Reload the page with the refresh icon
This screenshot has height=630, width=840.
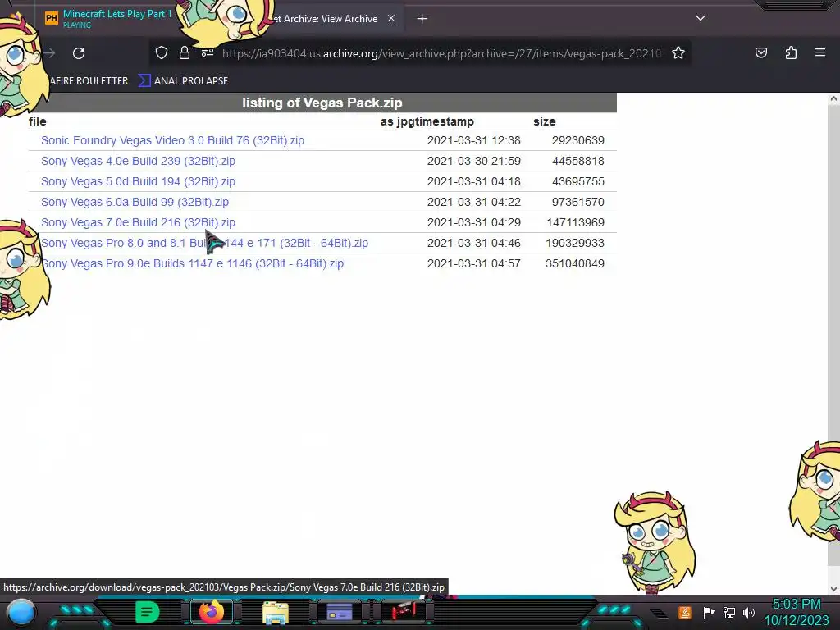79,53
